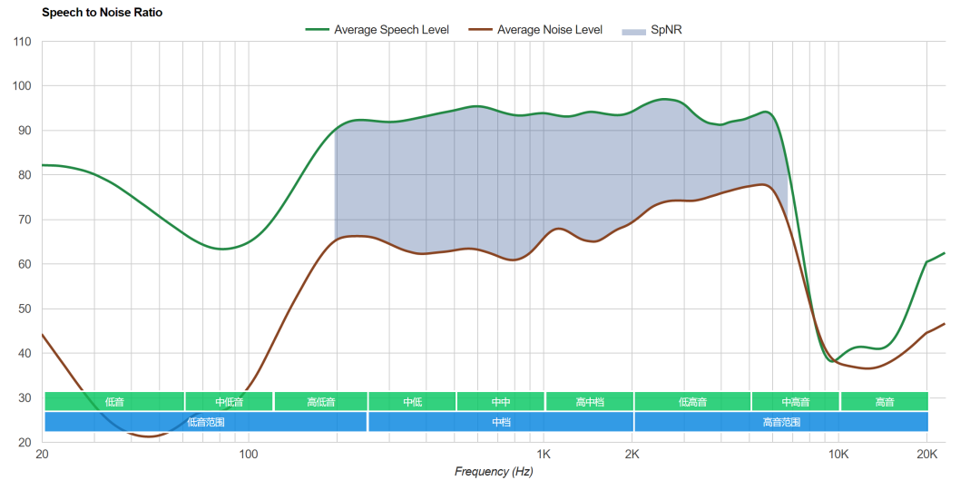Click the green line legend marker
980x480 pixels.
[x=317, y=30]
